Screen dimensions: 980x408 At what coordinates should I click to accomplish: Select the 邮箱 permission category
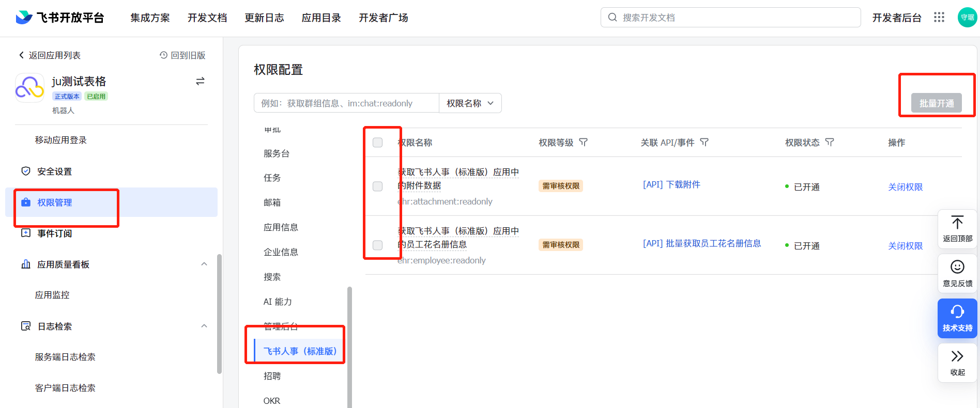tap(272, 202)
